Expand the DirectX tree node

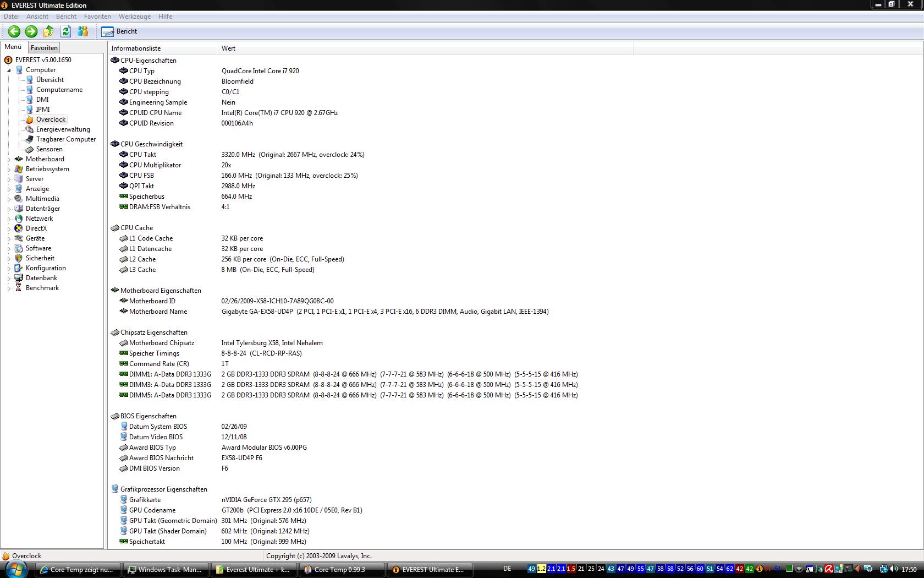[9, 229]
